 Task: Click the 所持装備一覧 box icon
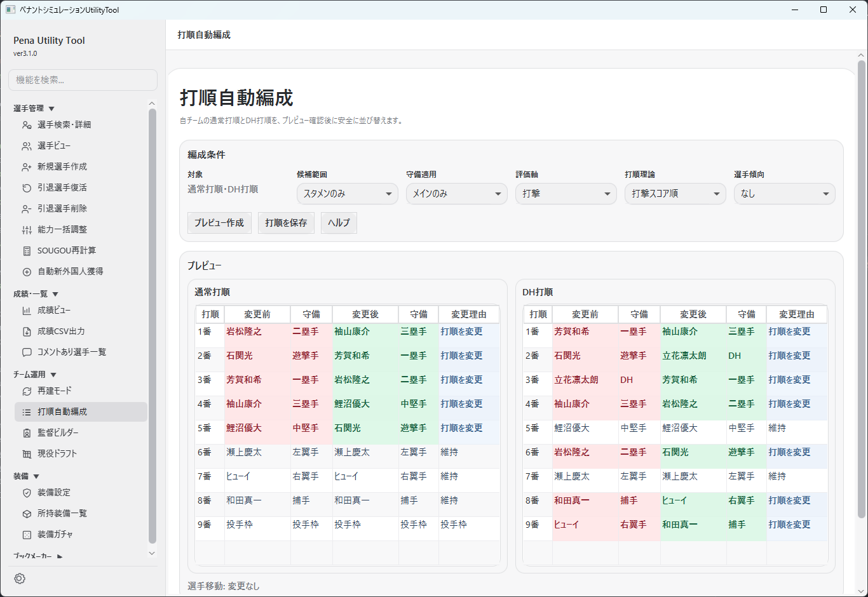pyautogui.click(x=27, y=514)
